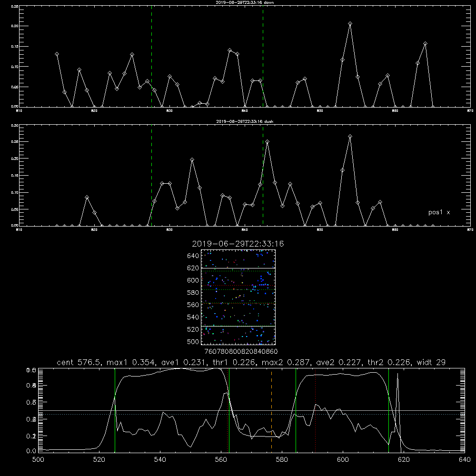Click y-axis label '600' beside the detector image
The image size is (476, 476).
pos(193,280)
